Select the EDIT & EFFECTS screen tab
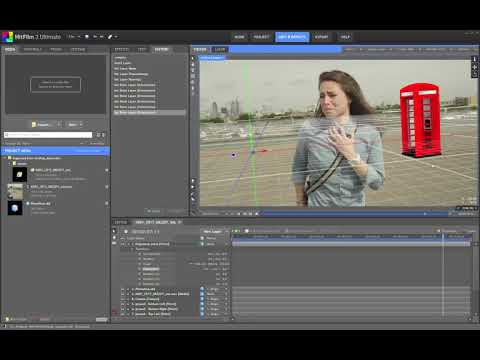 click(x=292, y=37)
